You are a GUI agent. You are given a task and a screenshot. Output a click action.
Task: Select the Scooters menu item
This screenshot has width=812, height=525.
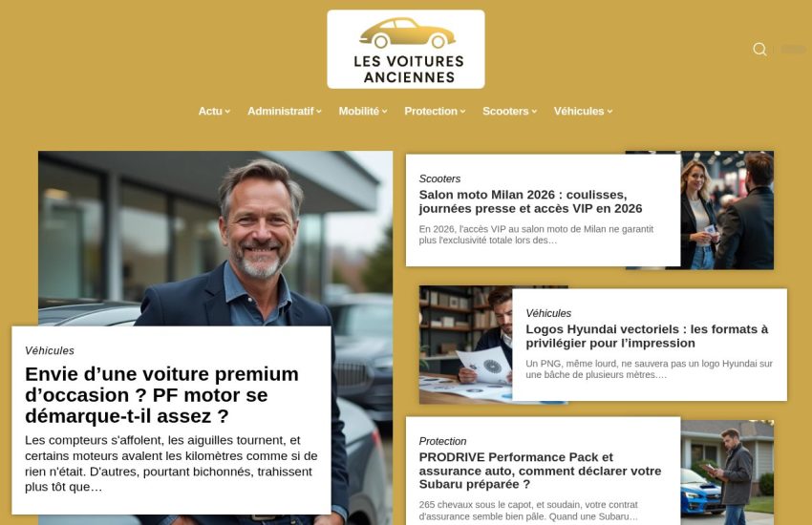click(x=505, y=112)
